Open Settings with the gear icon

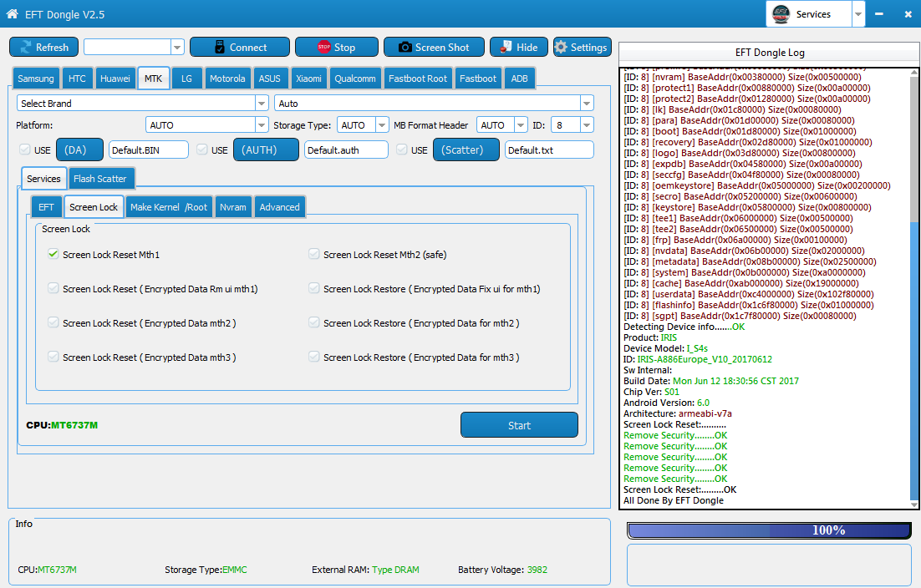coord(582,48)
